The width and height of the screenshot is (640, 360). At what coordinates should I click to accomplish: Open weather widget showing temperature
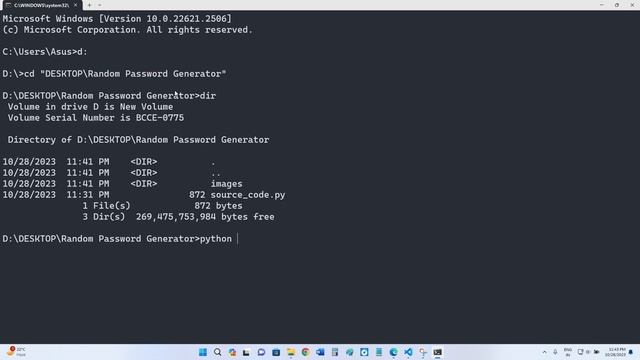[16, 351]
